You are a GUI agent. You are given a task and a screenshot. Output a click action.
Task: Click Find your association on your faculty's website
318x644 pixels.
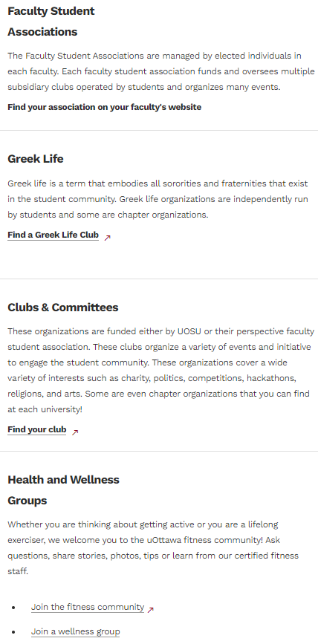point(104,107)
